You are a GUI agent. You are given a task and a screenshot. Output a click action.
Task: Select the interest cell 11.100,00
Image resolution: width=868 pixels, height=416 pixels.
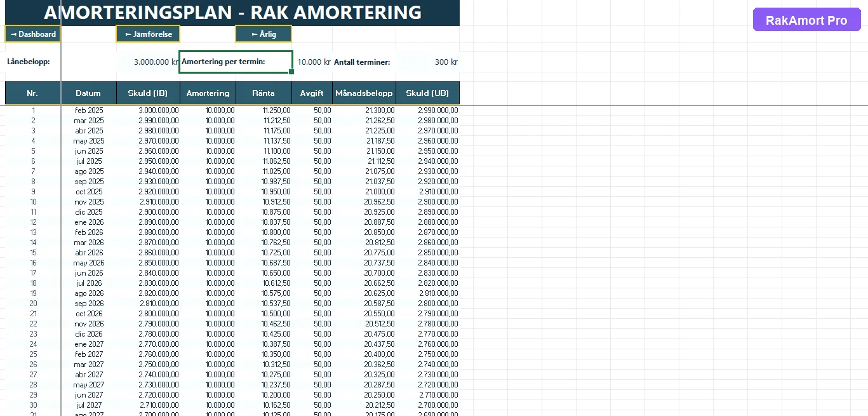(264, 151)
